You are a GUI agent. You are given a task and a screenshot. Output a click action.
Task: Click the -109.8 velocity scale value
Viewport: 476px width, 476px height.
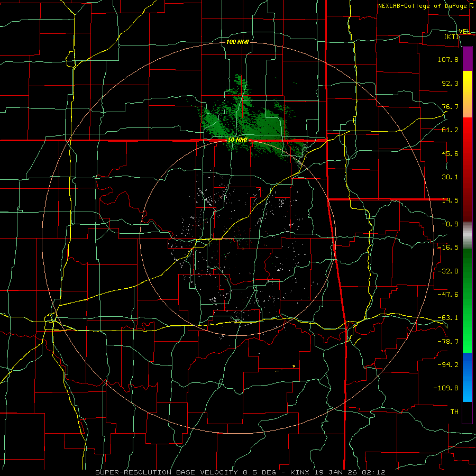coord(446,388)
